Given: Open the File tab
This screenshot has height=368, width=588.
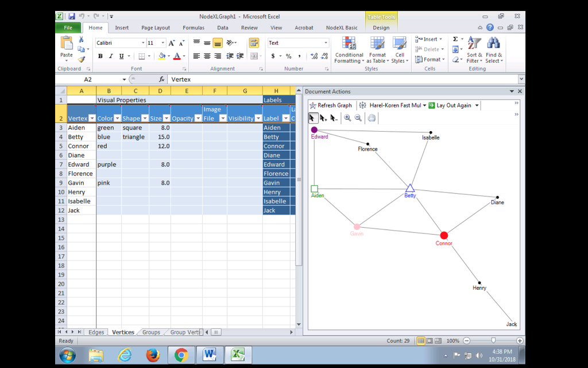Looking at the screenshot, I should tap(68, 28).
